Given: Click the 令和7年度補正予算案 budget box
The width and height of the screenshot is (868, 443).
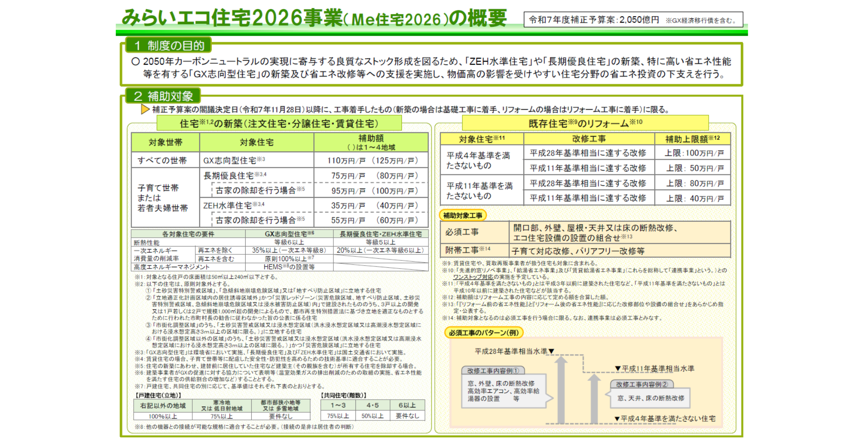Looking at the screenshot, I should point(633,20).
